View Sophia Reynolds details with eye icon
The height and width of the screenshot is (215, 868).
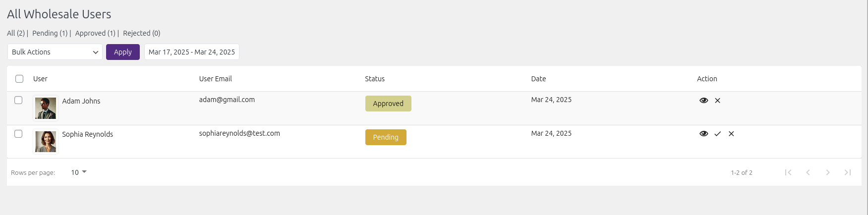coord(703,134)
